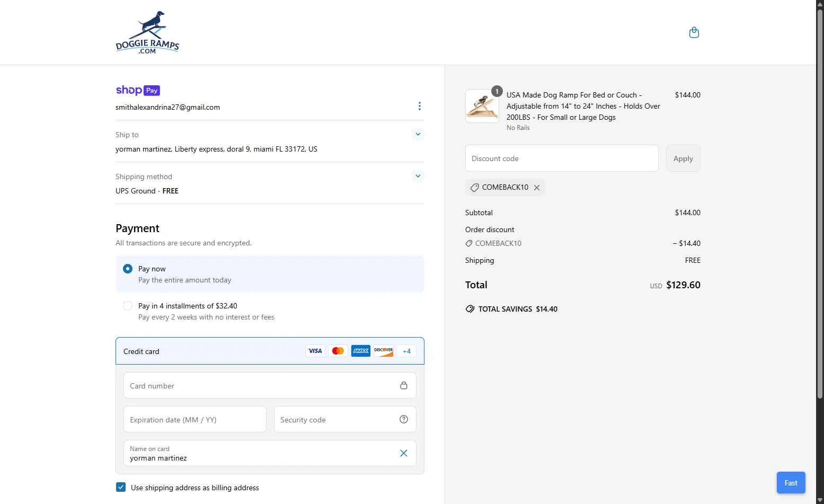The width and height of the screenshot is (824, 504).
Task: Click the Shop Pay logo
Action: pyautogui.click(x=138, y=90)
